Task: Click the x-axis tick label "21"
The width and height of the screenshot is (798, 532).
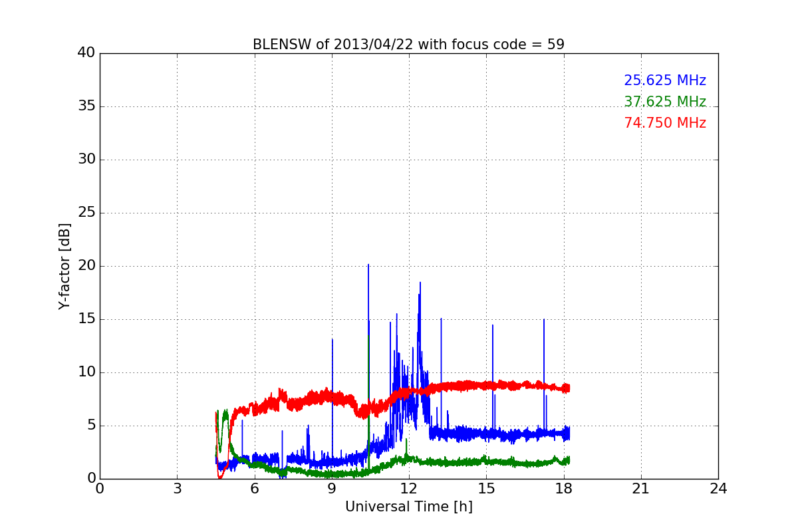Action: (x=641, y=489)
